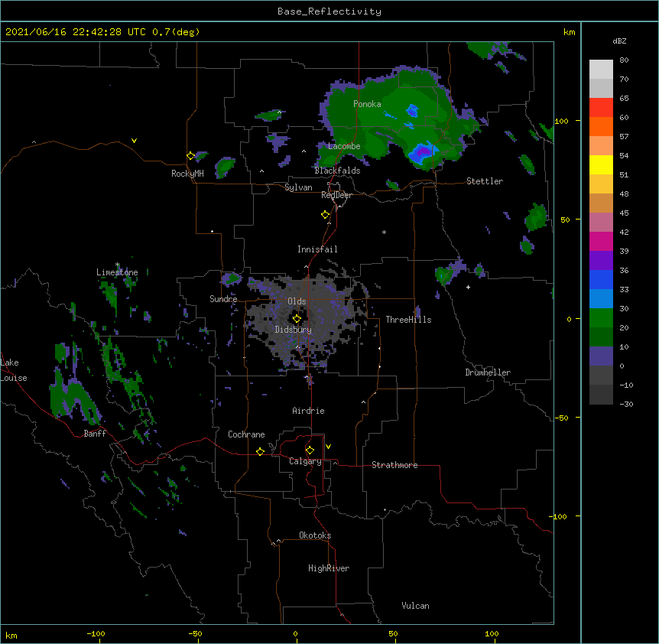
Task: Click the yellow diamond marker near RockyMH
Action: tap(190, 156)
